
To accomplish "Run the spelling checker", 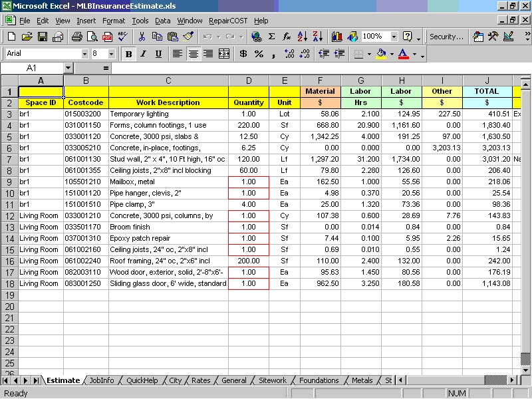I will [x=122, y=36].
